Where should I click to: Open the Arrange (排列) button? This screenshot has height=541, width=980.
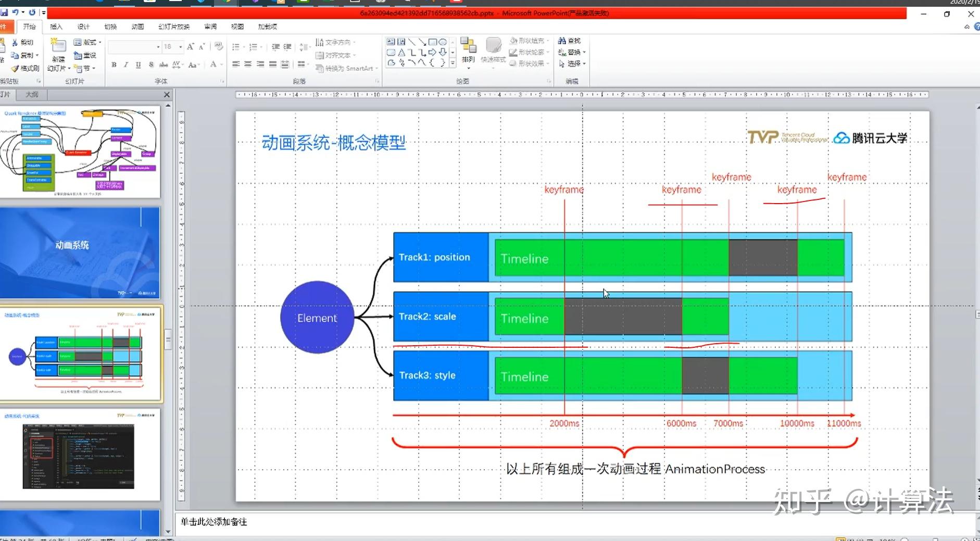pos(468,53)
